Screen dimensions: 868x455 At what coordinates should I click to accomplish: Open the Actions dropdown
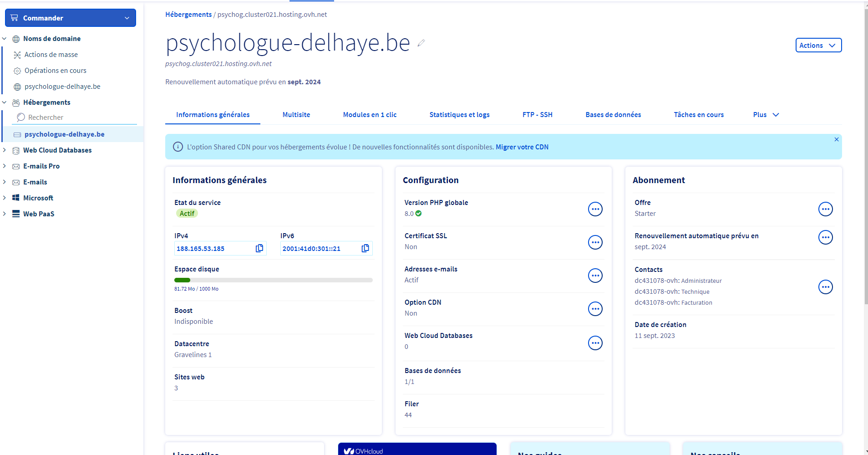[818, 45]
